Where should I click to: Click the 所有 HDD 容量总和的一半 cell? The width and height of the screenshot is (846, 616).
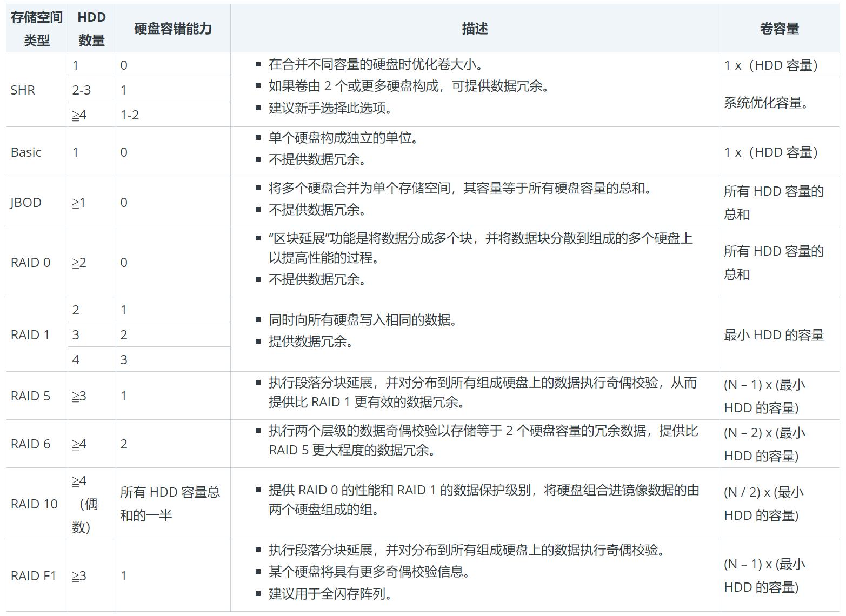coord(171,504)
